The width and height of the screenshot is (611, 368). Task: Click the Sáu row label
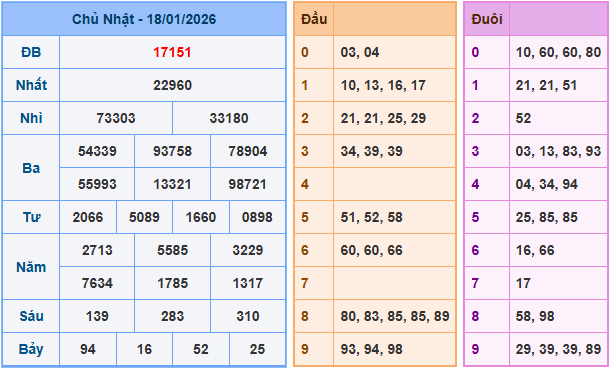[x=31, y=316]
